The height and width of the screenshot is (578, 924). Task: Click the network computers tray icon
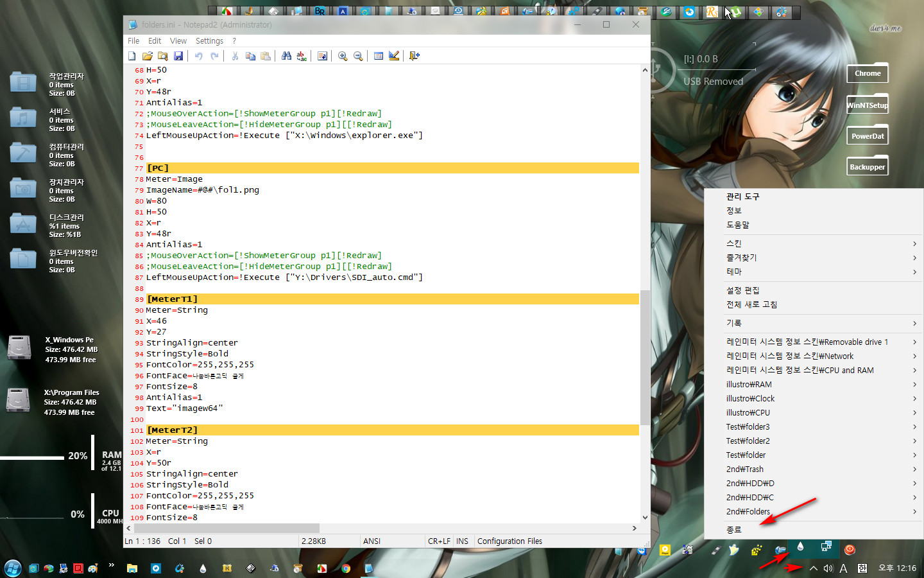(826, 547)
